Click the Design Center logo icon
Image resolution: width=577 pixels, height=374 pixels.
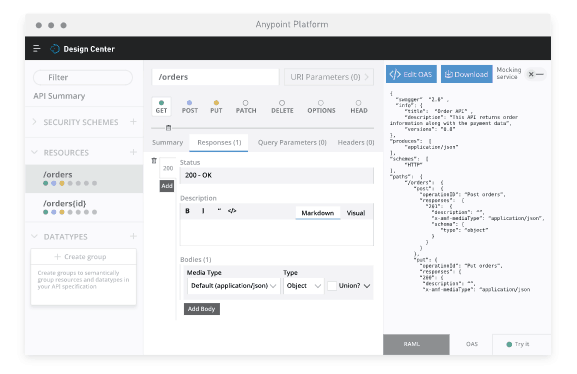point(55,49)
